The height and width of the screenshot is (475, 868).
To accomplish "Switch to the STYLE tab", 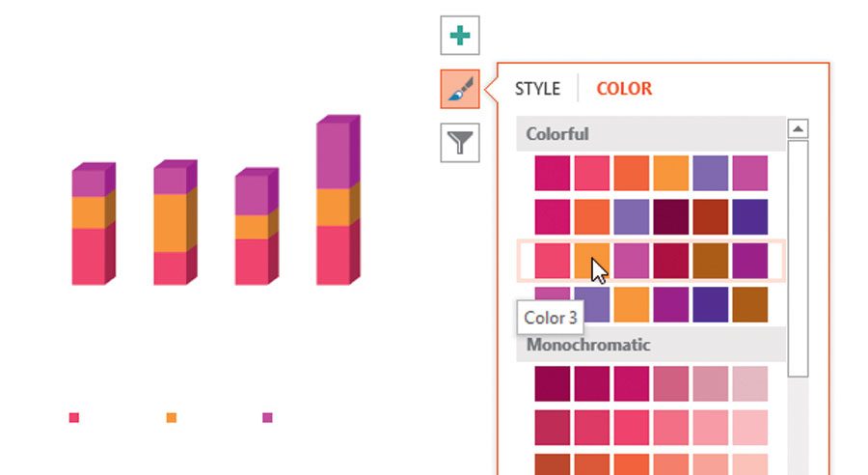I will tap(537, 89).
